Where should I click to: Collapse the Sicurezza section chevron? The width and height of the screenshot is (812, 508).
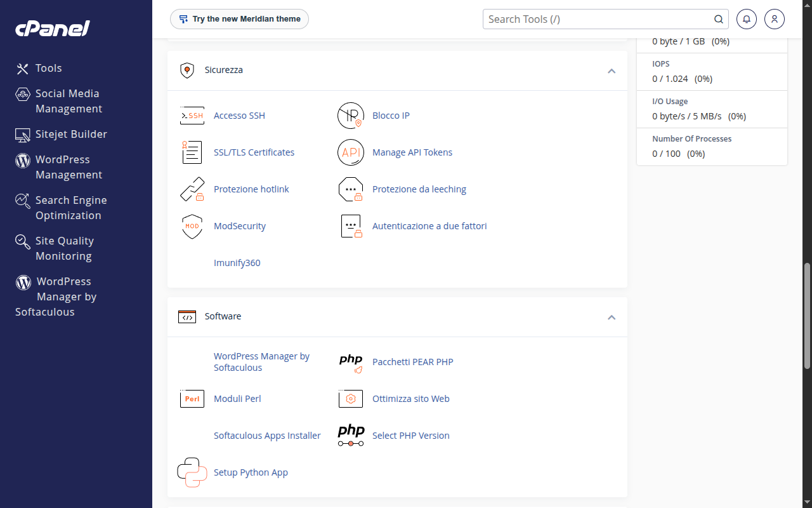[612, 70]
